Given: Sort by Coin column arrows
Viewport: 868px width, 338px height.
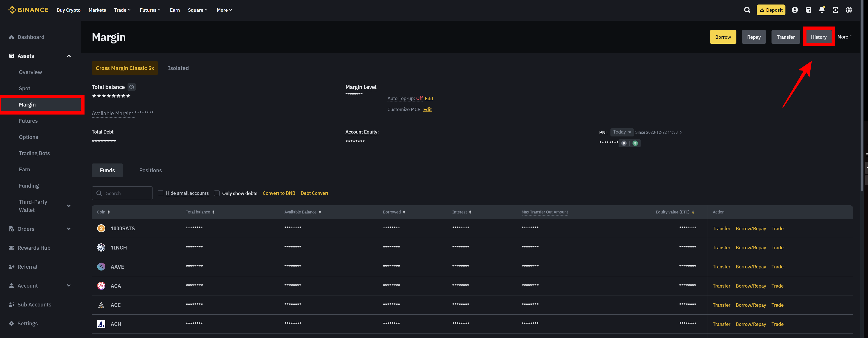Looking at the screenshot, I should click(x=108, y=212).
